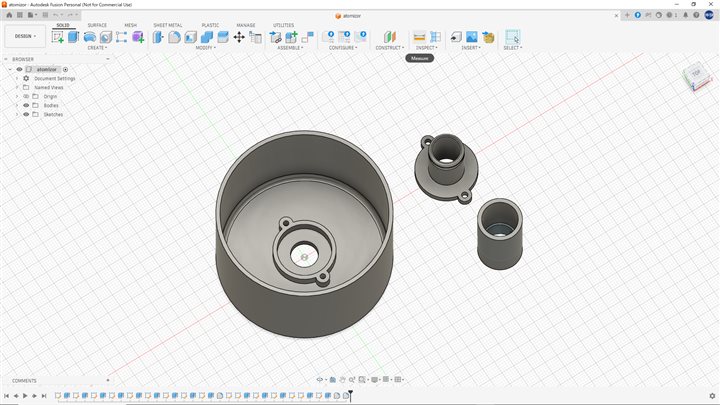Select the Extrude tool
This screenshot has height=405, width=720.
(x=73, y=37)
